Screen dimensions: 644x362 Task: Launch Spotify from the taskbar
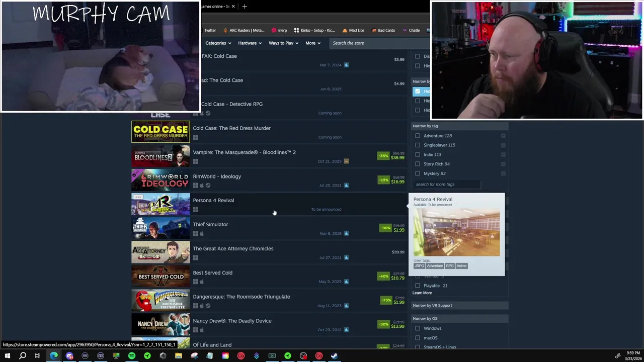pos(132,356)
